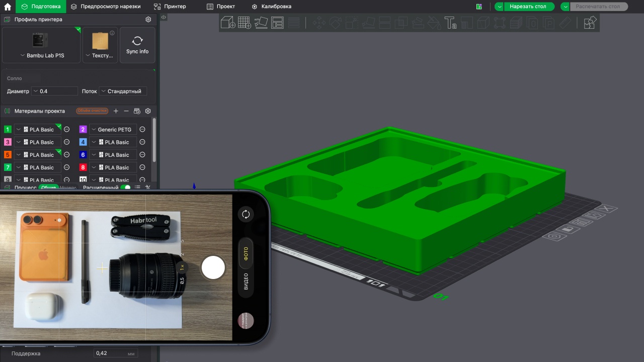Click the Add model cube icon
The width and height of the screenshot is (644, 362).
pos(228,23)
